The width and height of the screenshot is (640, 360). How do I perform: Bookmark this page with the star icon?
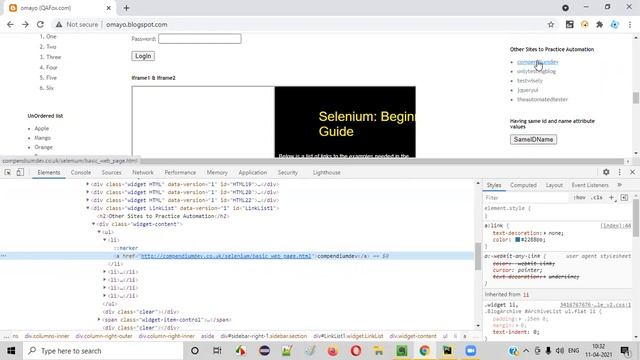coord(551,24)
